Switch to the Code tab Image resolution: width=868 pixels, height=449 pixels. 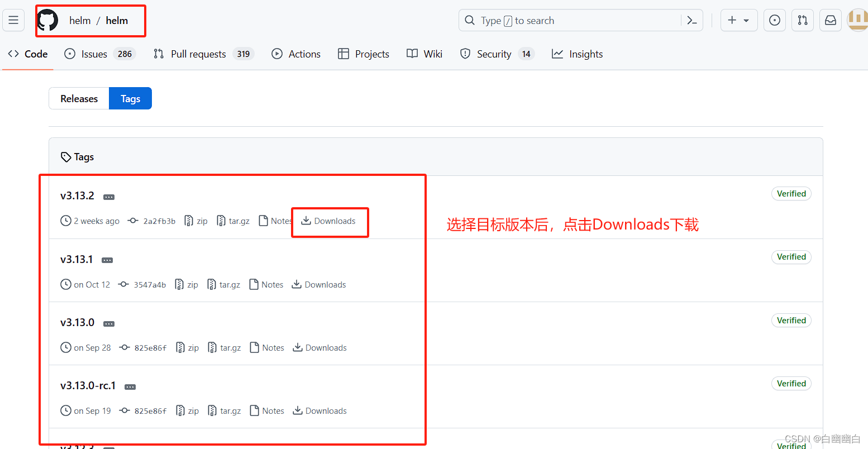tap(28, 54)
